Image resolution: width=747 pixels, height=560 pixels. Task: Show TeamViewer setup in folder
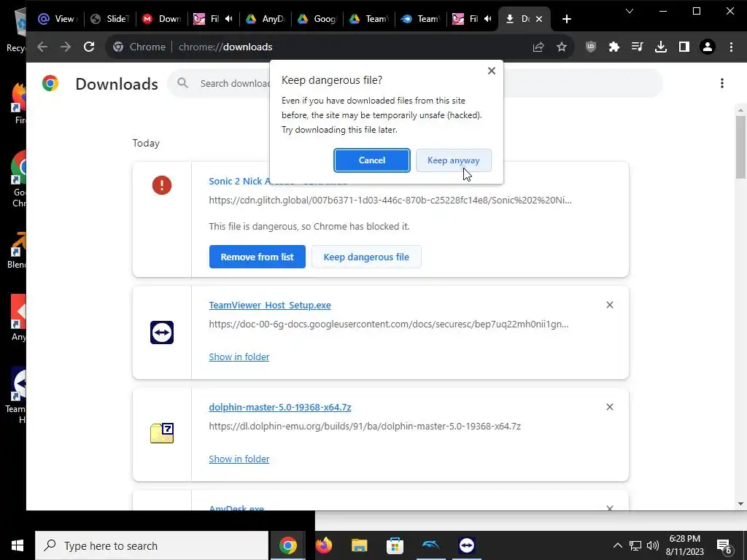coord(239,357)
